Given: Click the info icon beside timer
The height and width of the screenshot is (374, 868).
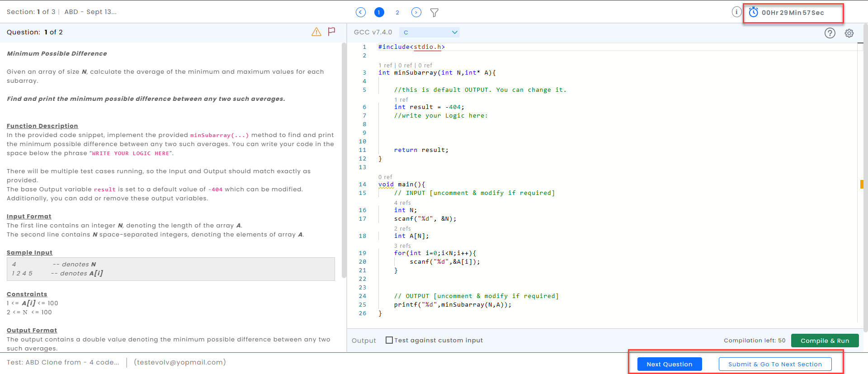Looking at the screenshot, I should [x=736, y=12].
